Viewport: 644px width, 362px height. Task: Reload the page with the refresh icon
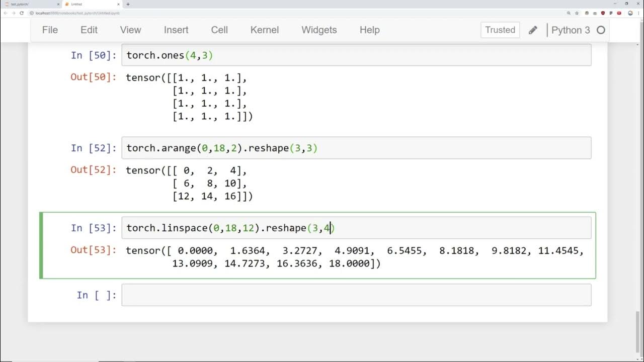pyautogui.click(x=22, y=13)
